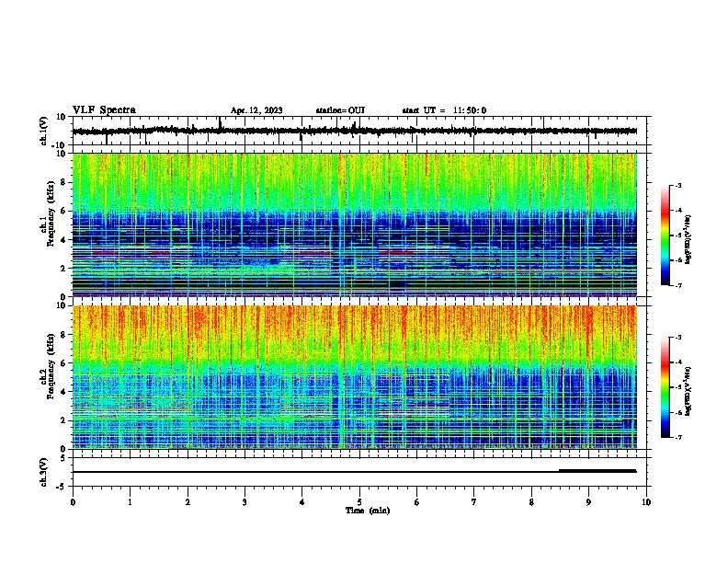Click the "8" kHz tick of ch.1 spectrogram
Screen dimensions: 728x563
pos(63,182)
